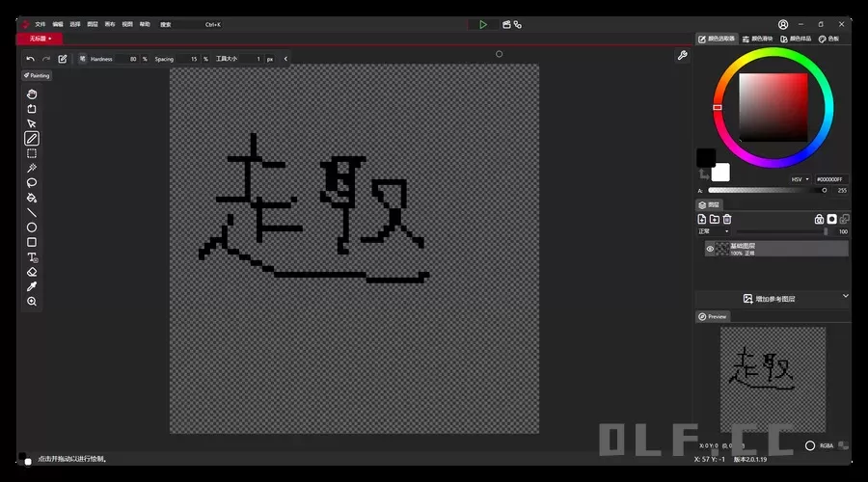The width and height of the screenshot is (868, 482).
Task: Select the ellipse tool
Action: [x=32, y=228]
